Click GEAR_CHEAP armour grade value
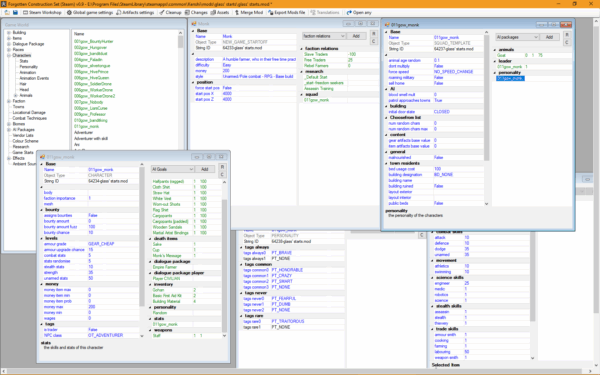Image resolution: width=600 pixels, height=375 pixels. 101,244
